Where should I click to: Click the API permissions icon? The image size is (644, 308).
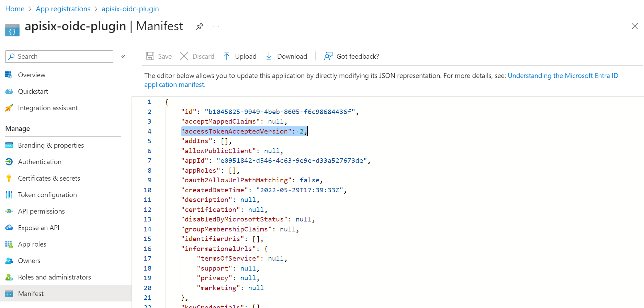9,211
